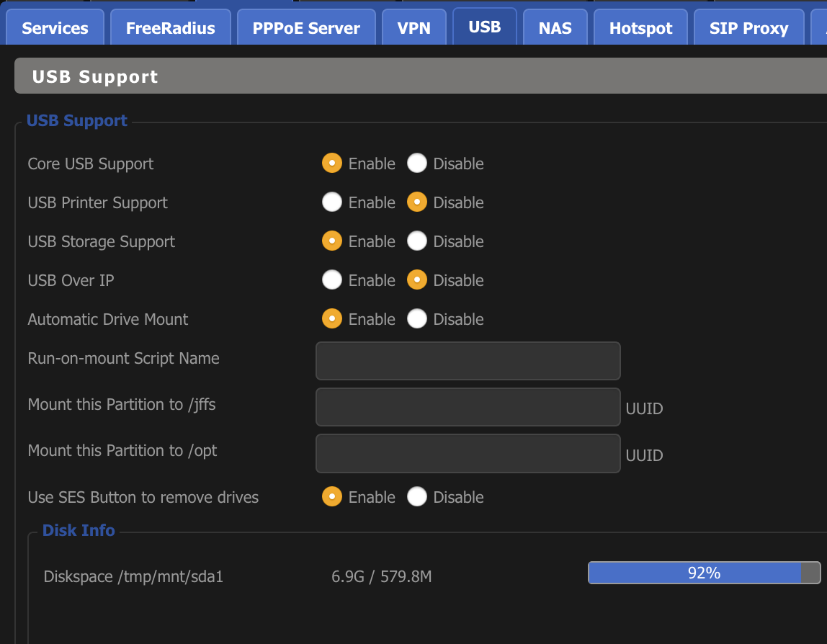This screenshot has height=644, width=827.
Task: Disable USB Storage Support
Action: click(417, 241)
